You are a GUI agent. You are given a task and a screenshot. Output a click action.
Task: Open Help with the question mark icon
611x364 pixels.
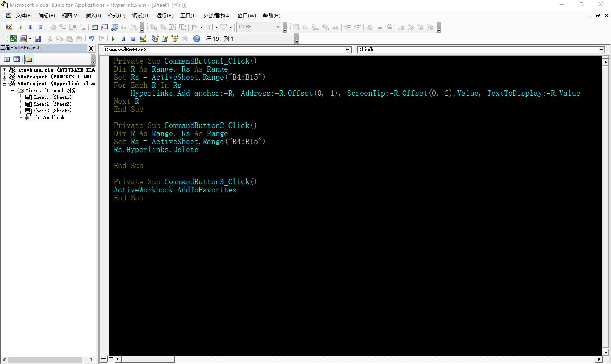197,39
